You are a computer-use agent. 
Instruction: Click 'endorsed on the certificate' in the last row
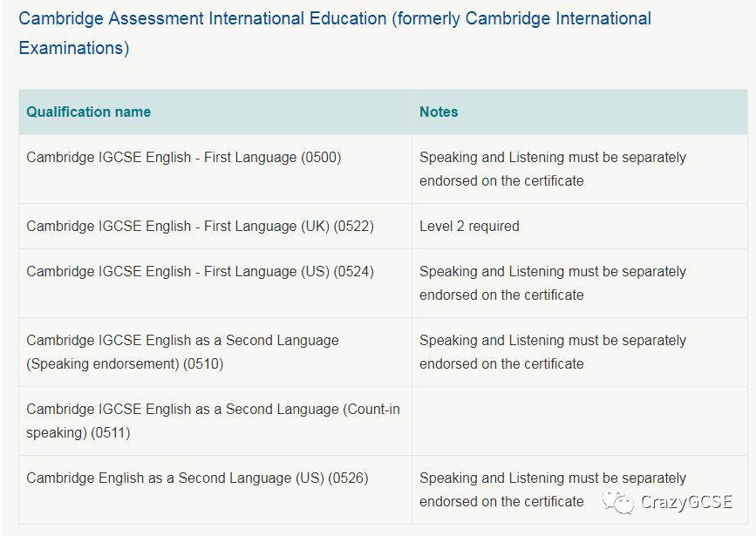click(x=501, y=502)
